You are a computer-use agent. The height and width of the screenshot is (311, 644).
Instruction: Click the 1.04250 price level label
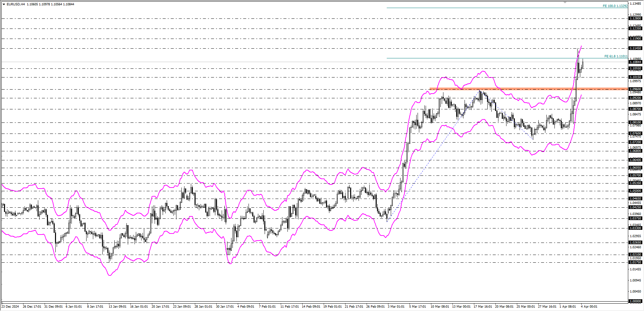point(635,207)
